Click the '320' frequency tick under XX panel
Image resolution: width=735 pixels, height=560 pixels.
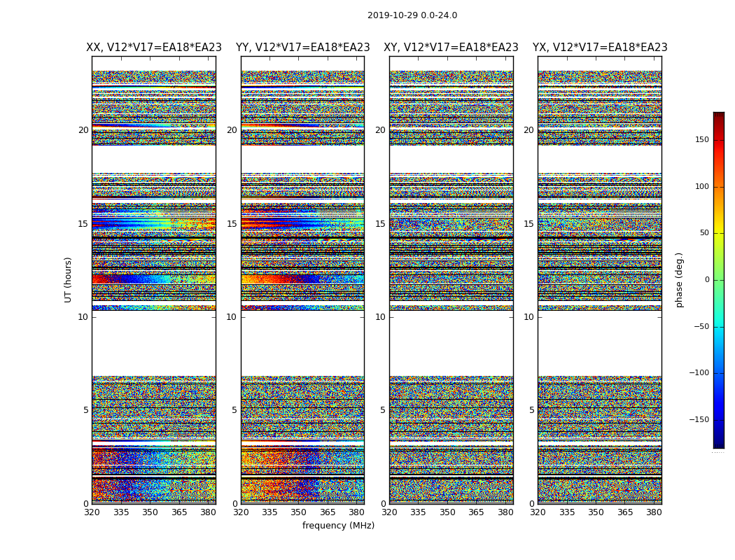92,512
